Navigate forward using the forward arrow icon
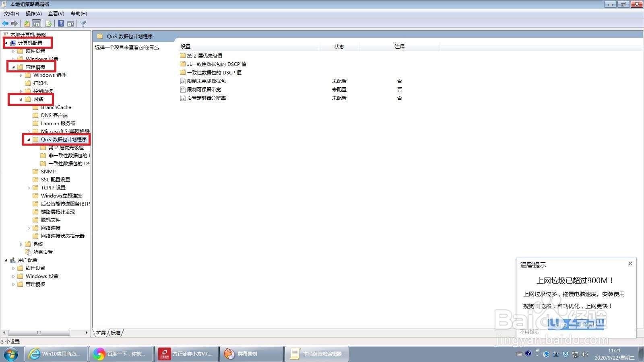644x362 pixels. coord(15,23)
